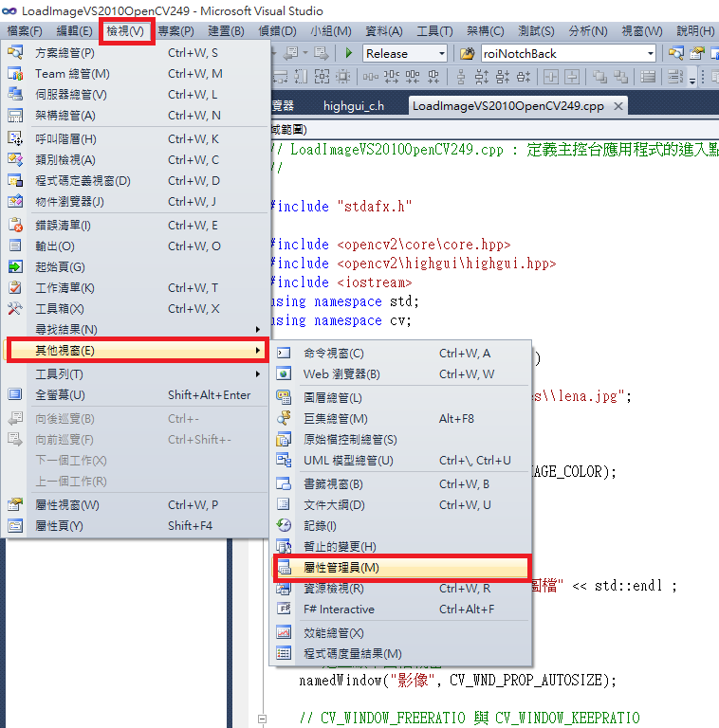This screenshot has height=728, width=719.
Task: Open the 測試(S) menu
Action: (537, 31)
